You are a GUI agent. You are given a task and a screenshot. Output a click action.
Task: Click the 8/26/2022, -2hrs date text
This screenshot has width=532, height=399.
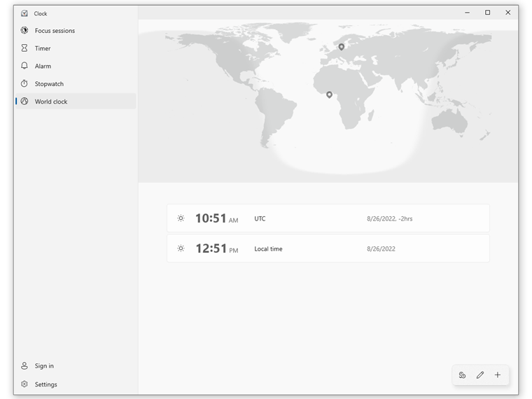coord(390,219)
